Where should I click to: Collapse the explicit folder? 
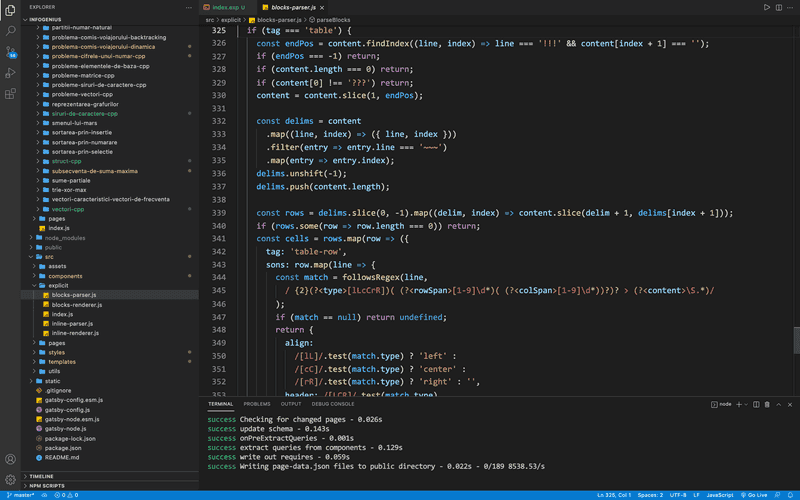tap(58, 285)
